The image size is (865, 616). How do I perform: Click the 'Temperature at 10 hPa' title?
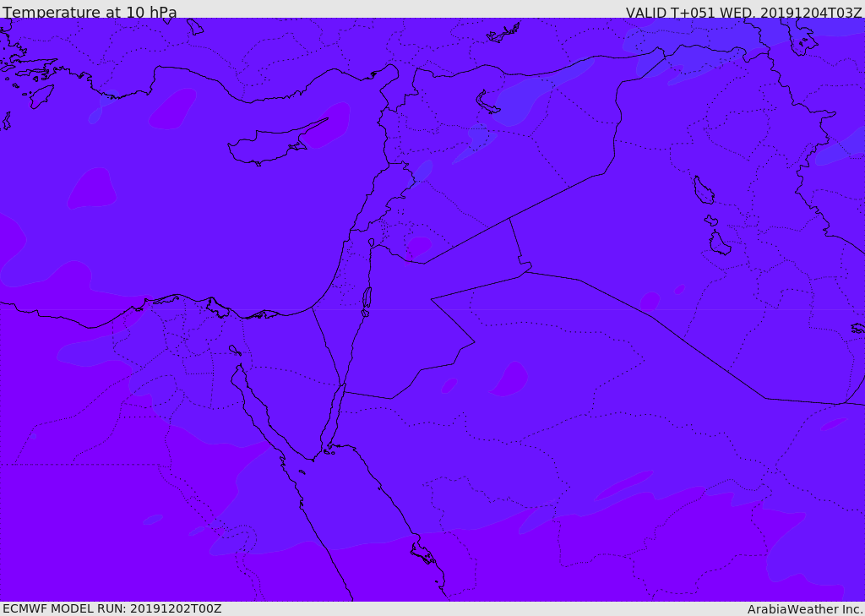click(90, 12)
